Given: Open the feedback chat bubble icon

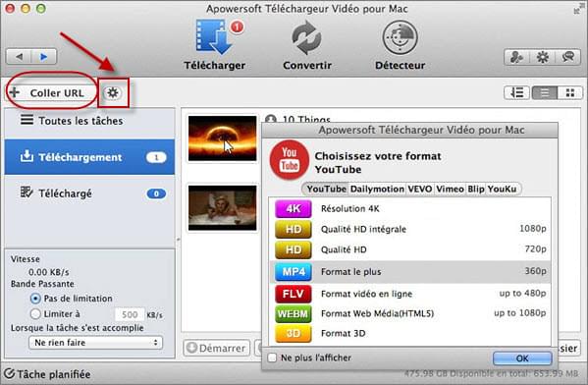Looking at the screenshot, I should pos(568,57).
